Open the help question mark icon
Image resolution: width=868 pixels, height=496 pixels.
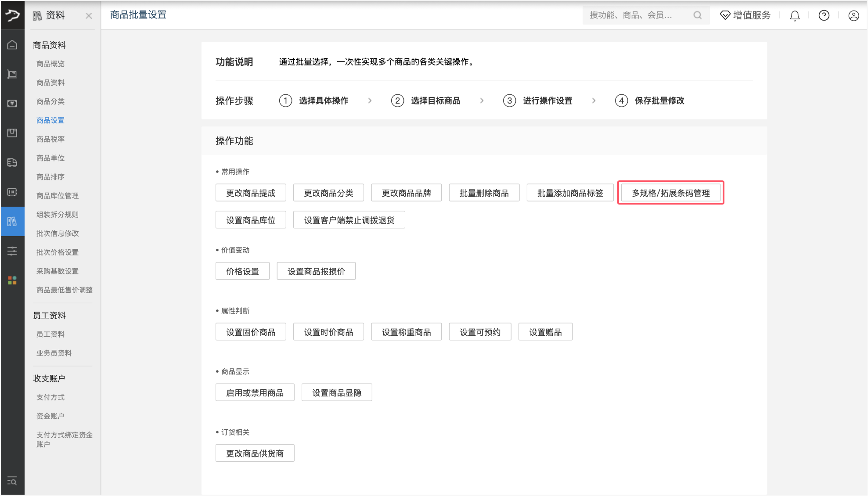tap(824, 16)
